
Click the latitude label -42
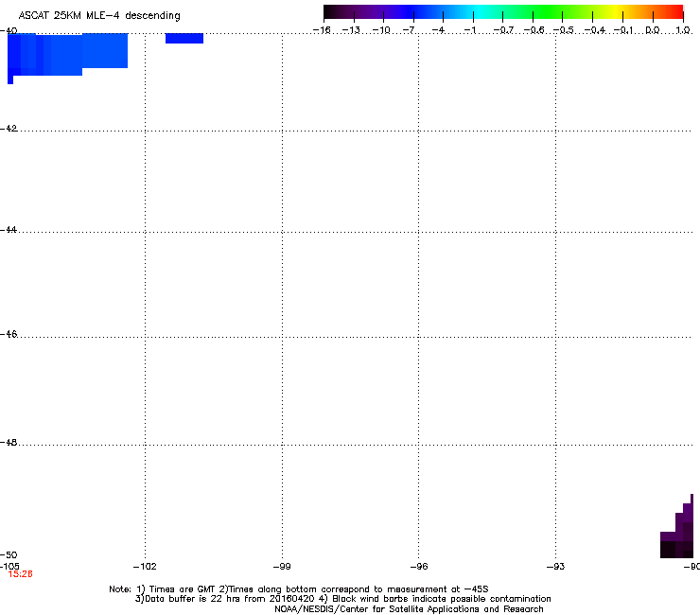(x=9, y=128)
